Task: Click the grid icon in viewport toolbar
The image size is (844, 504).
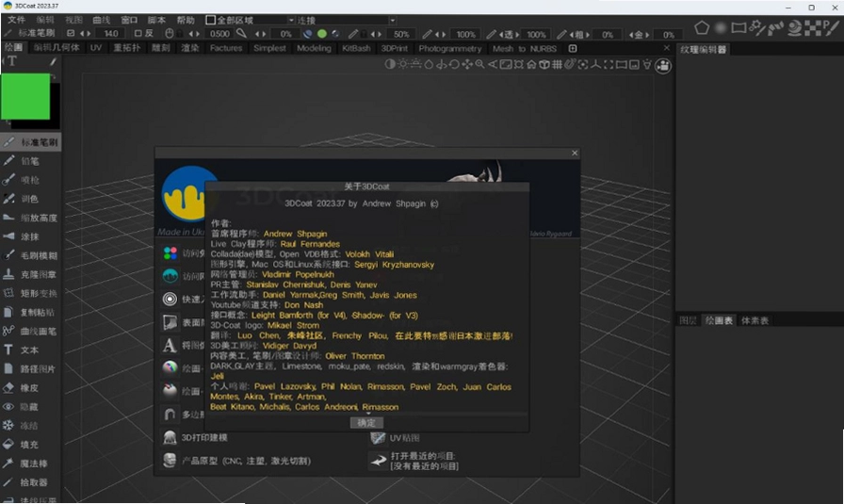Action: [557, 65]
